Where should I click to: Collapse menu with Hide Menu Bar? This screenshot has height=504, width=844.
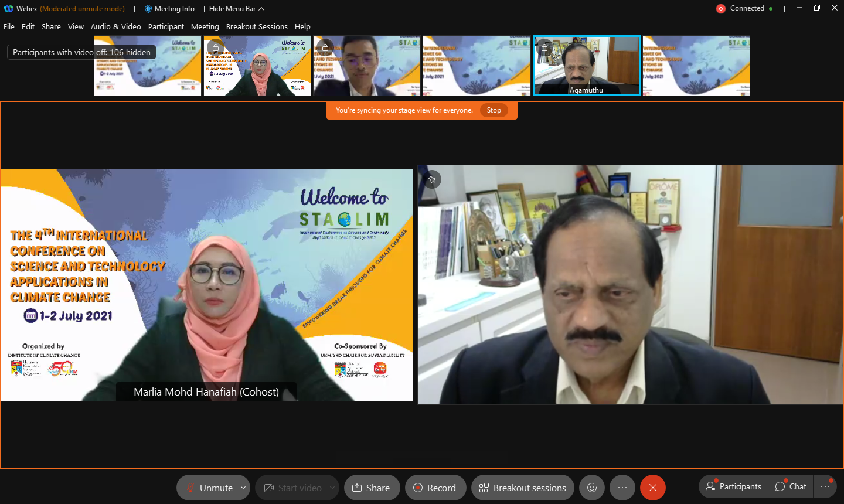(x=236, y=9)
